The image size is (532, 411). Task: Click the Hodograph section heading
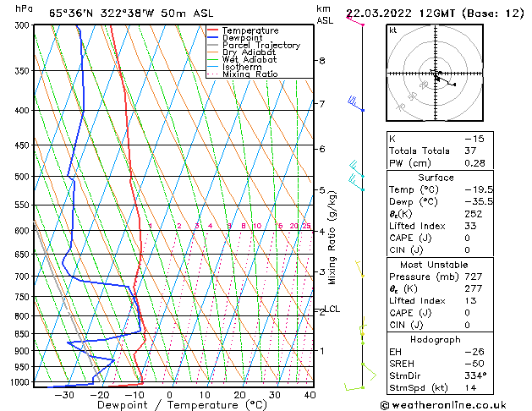coord(436,340)
